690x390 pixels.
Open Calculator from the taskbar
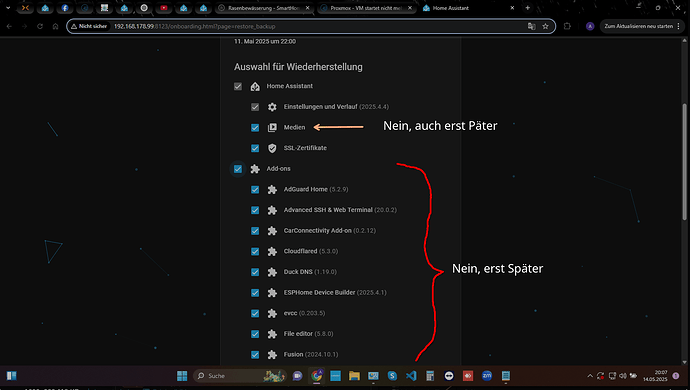coord(430,376)
